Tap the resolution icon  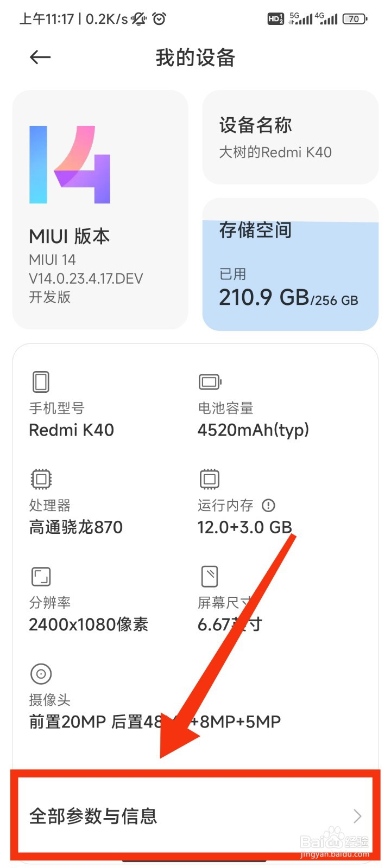[x=41, y=576]
